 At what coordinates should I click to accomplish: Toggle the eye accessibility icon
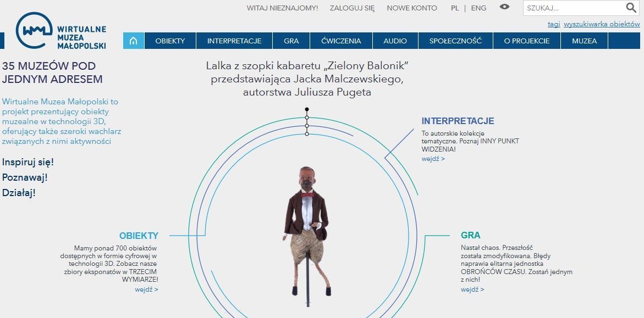tap(504, 7)
